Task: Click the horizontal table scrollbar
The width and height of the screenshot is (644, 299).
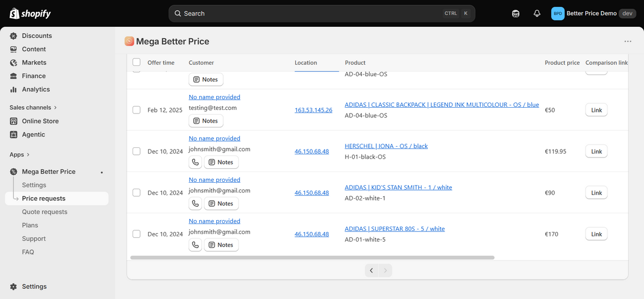Action: coord(312,258)
